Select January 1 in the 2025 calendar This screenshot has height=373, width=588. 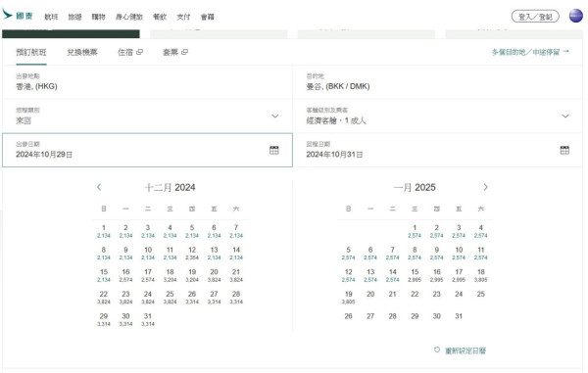click(x=415, y=231)
